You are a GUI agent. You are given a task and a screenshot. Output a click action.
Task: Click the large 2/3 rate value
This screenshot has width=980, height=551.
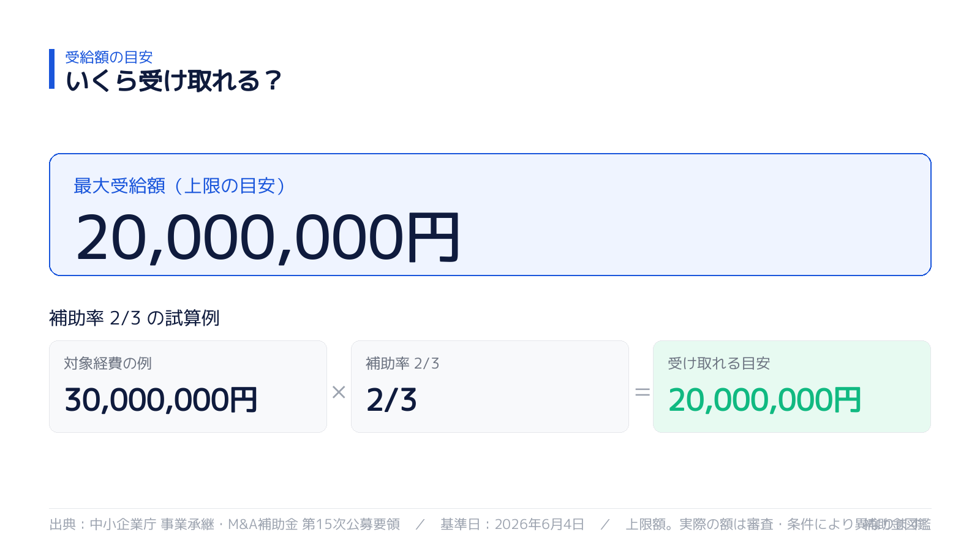click(391, 400)
